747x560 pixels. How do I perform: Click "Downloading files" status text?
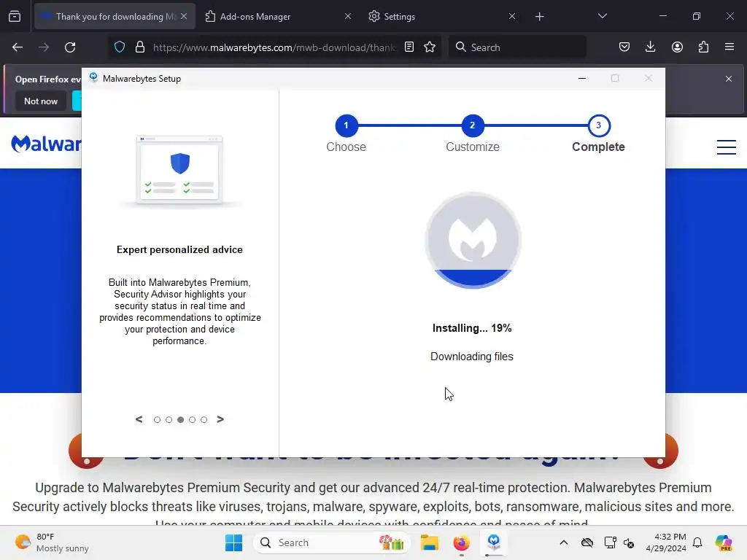coord(472,357)
